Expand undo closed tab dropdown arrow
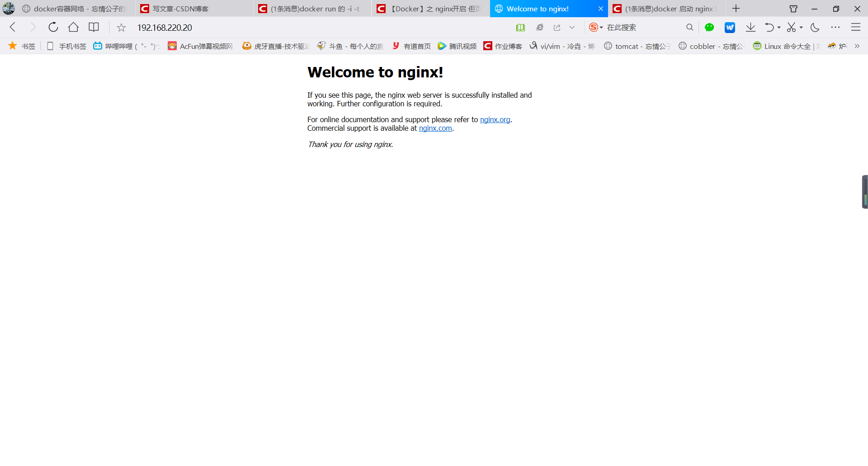 tap(779, 28)
